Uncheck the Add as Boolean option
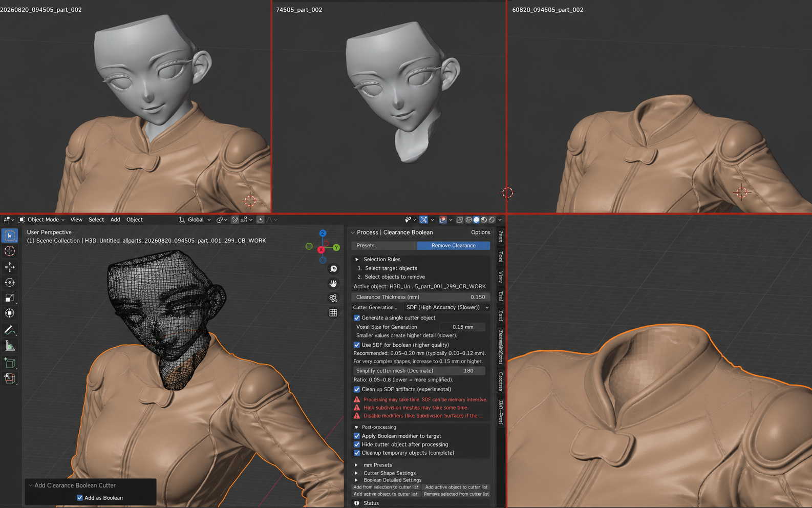Viewport: 812px width, 508px height. point(80,498)
